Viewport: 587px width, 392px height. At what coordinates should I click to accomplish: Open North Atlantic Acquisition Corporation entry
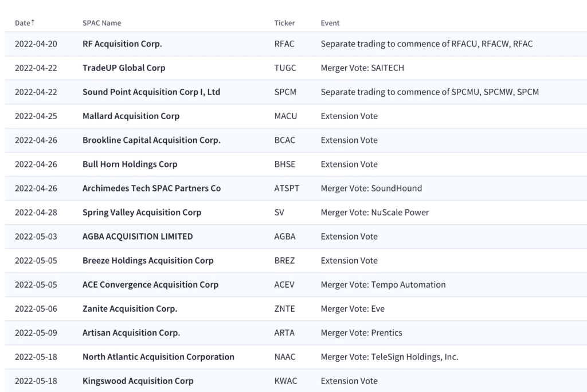pyautogui.click(x=158, y=357)
